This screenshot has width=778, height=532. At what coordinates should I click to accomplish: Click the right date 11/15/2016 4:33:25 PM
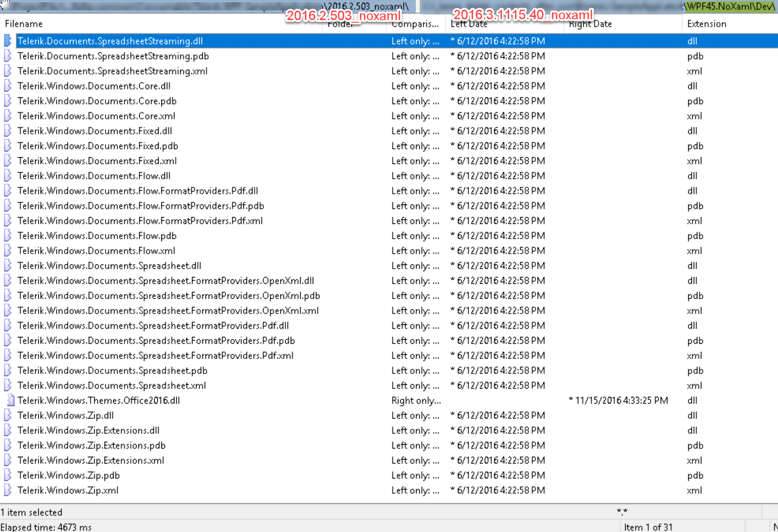pyautogui.click(x=618, y=400)
